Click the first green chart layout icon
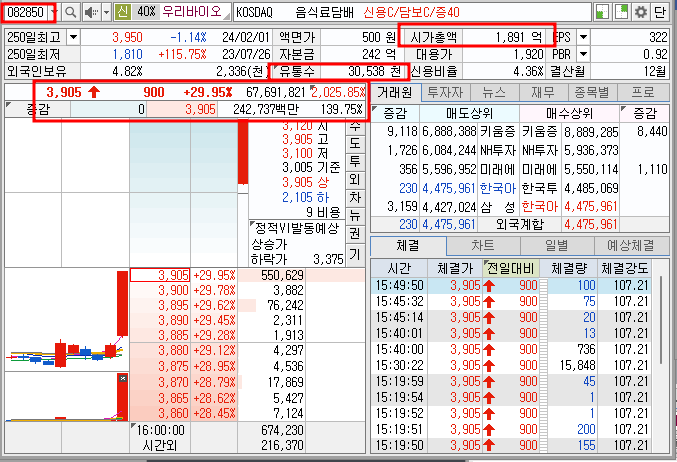Viewport: 677px width, 462px height. (602, 12)
